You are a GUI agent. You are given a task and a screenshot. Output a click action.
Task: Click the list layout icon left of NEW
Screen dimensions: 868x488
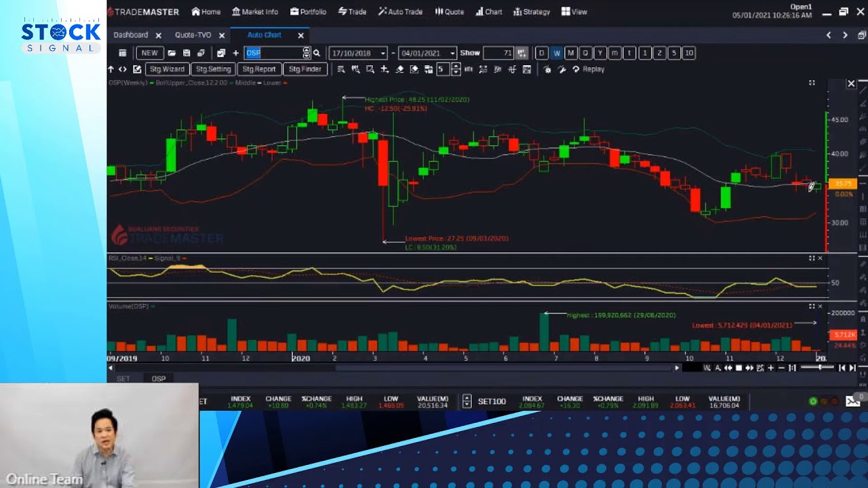[122, 53]
